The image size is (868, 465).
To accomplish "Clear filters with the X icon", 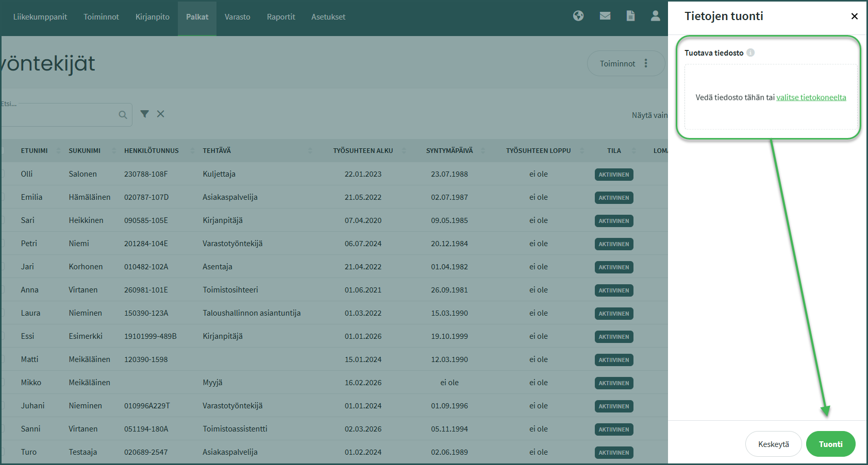I will (161, 114).
